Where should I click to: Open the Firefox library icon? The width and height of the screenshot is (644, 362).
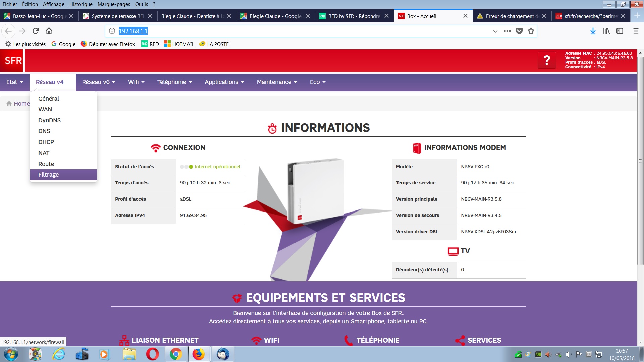(606, 31)
